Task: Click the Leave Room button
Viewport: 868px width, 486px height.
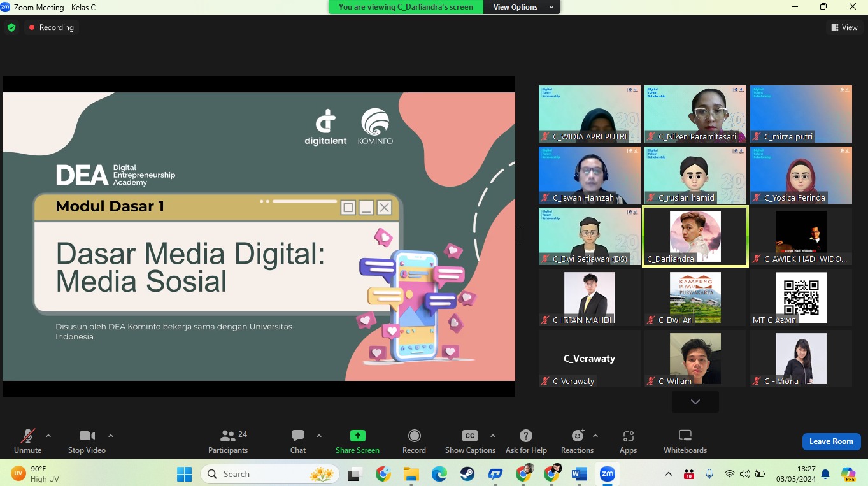Action: tap(831, 440)
